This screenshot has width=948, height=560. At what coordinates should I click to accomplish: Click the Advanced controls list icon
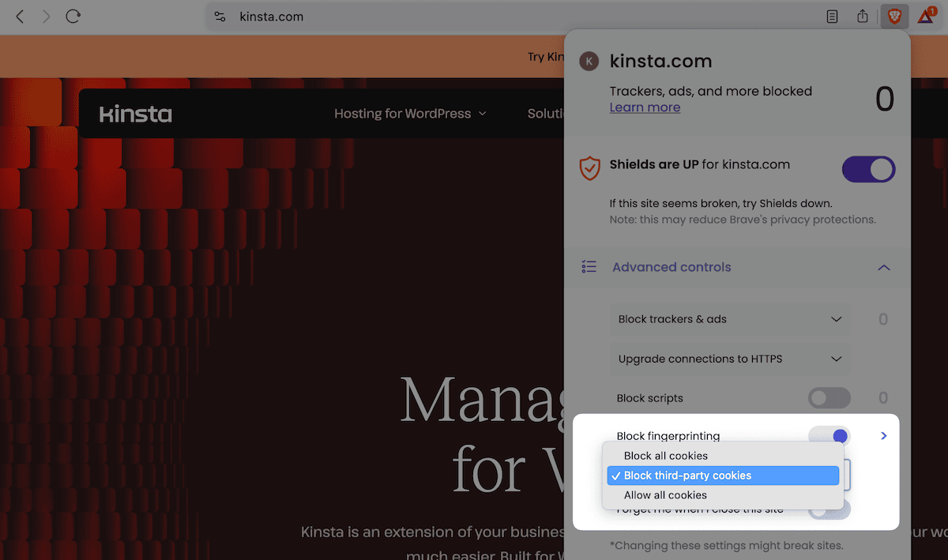[589, 267]
